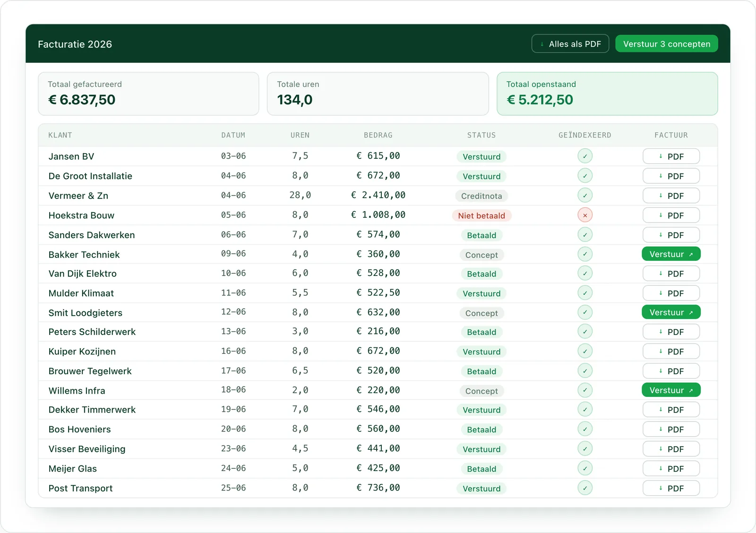Screen dimensions: 756x533
Task: Select the amount € 2.410,00
Action: coord(378,195)
